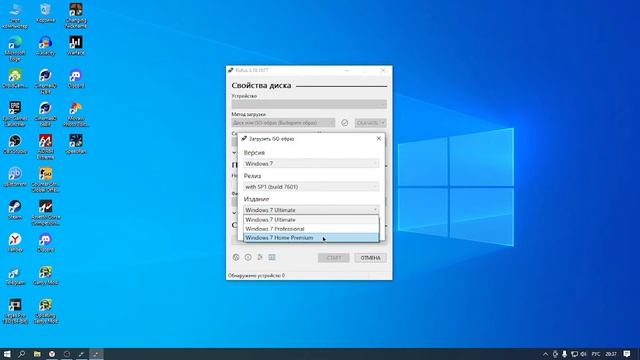
Task: Collapse advanced format options chevron in Rufus
Action: pos(234,213)
